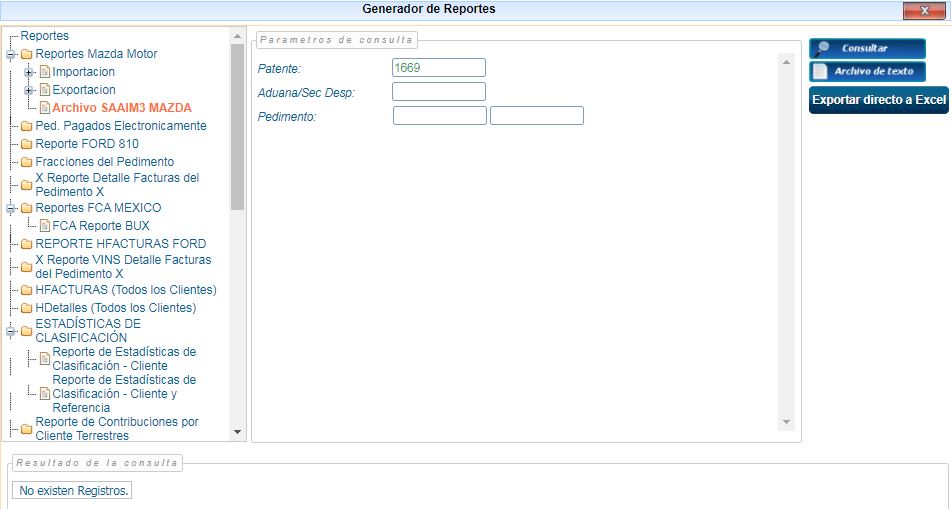Select Estadísticas de Clasificación - Cliente y Referencia
This screenshot has height=509, width=952.
(124, 394)
